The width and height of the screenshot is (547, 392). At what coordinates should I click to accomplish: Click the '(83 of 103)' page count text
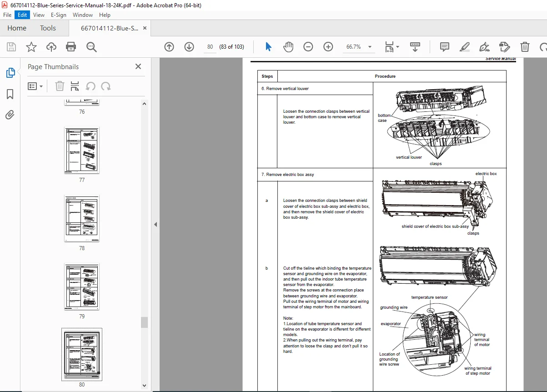pyautogui.click(x=231, y=47)
